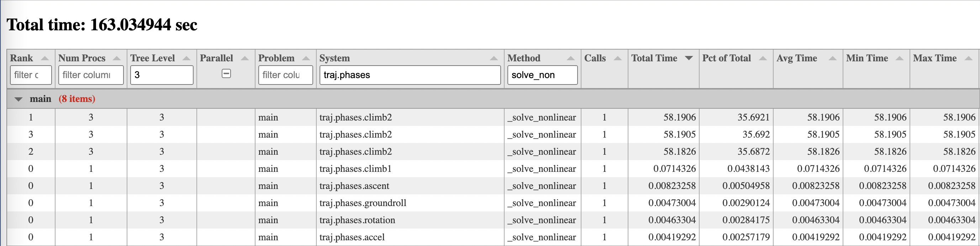Sort by Parallel column arrow
Viewport: 980px width, 246px height.
245,58
